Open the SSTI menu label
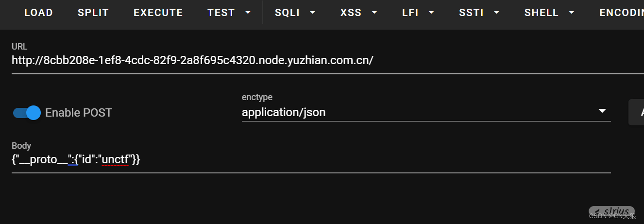 pos(471,13)
